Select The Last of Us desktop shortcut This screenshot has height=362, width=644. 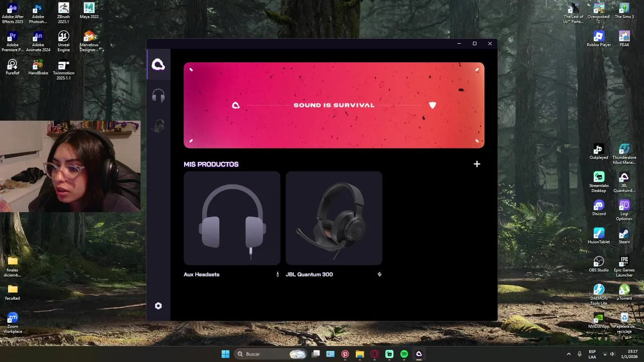[573, 14]
